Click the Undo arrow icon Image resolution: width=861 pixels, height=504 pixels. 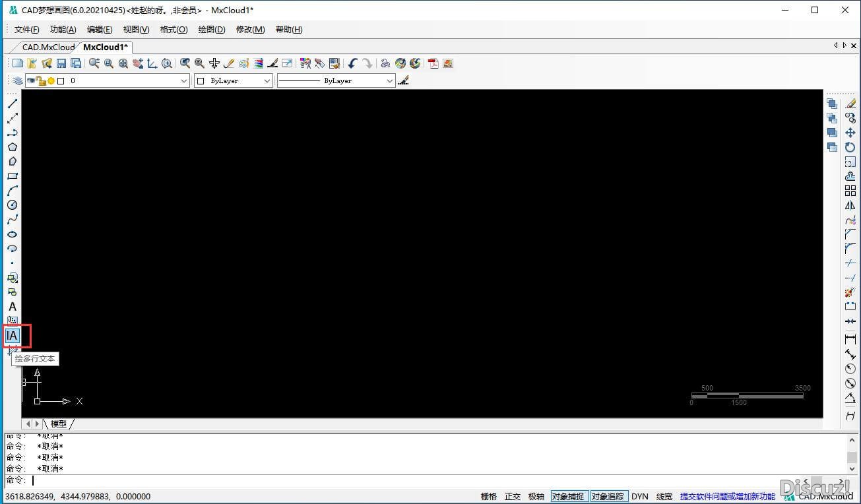click(352, 63)
